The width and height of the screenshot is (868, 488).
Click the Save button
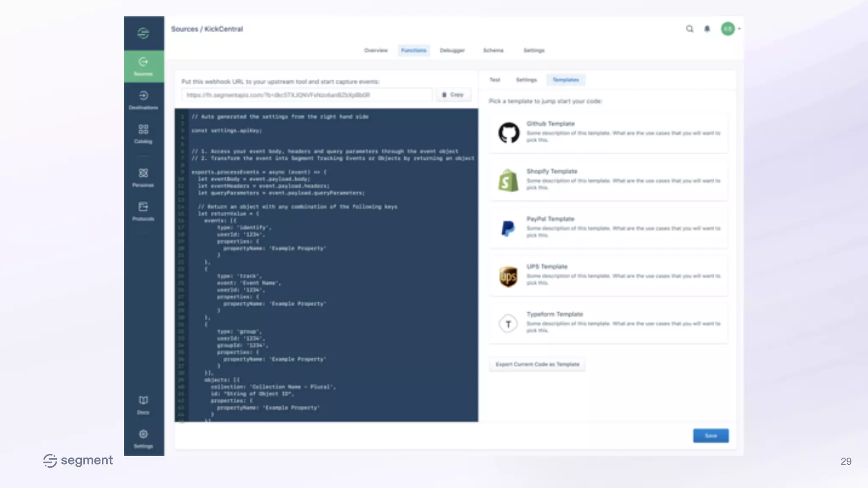711,435
